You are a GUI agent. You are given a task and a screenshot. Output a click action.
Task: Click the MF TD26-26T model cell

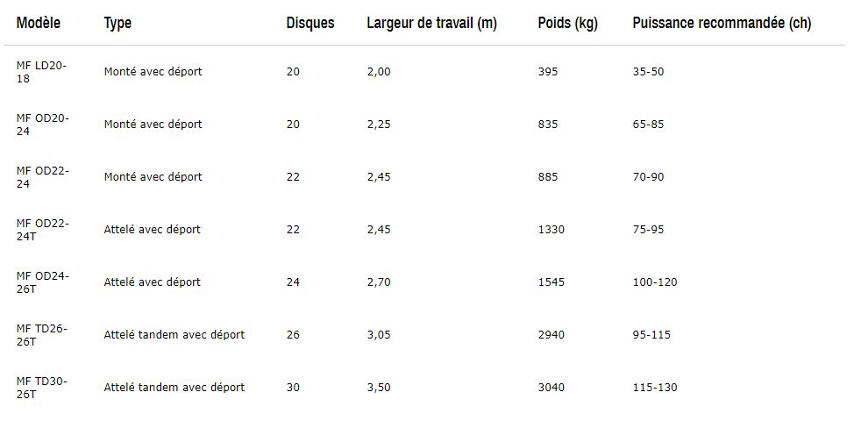41,335
